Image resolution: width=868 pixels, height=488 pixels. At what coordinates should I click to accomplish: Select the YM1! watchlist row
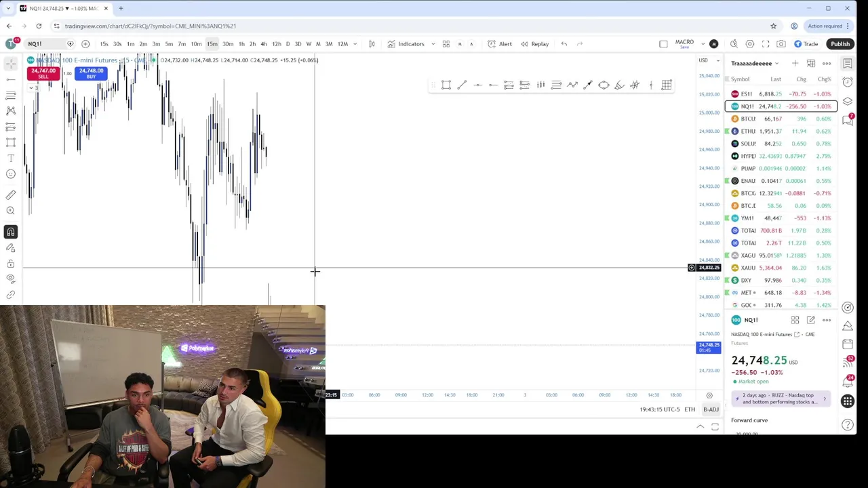coord(781,218)
